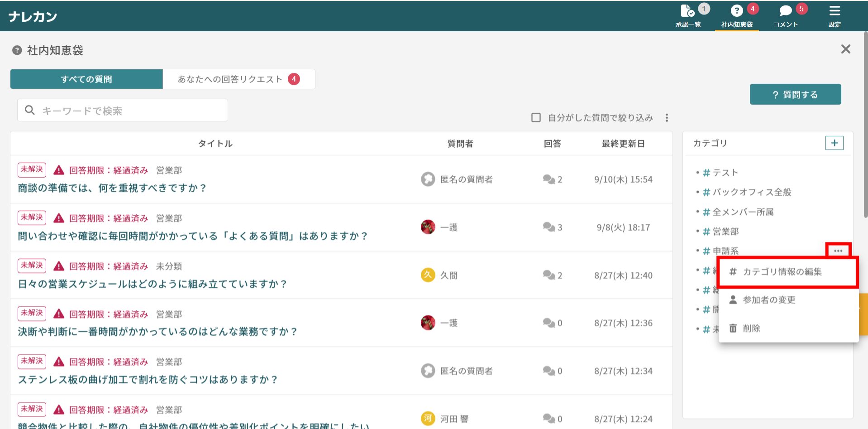Click the 質問する button
868x429 pixels.
[795, 94]
